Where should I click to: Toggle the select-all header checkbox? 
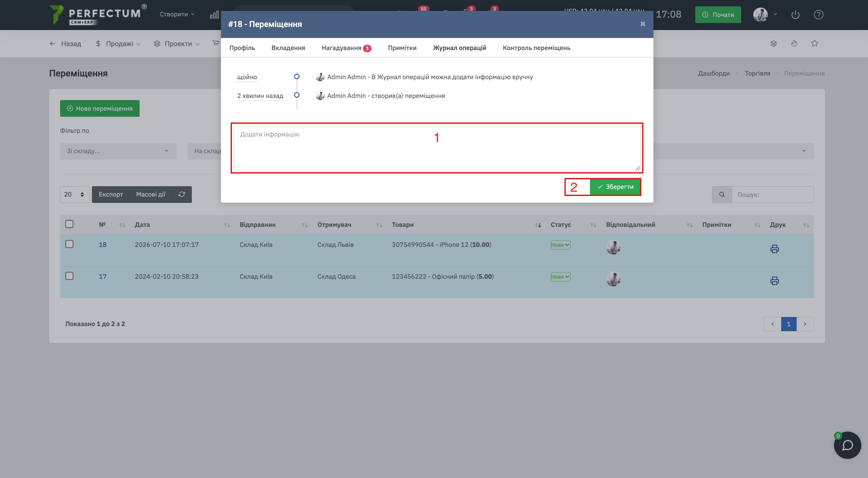(70, 224)
